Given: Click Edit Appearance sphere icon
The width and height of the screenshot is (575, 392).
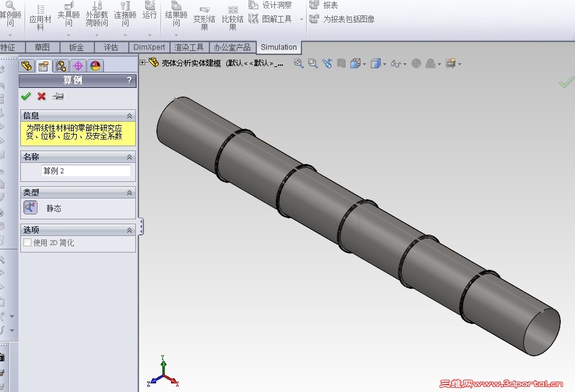Looking at the screenshot, I should pyautogui.click(x=416, y=63).
